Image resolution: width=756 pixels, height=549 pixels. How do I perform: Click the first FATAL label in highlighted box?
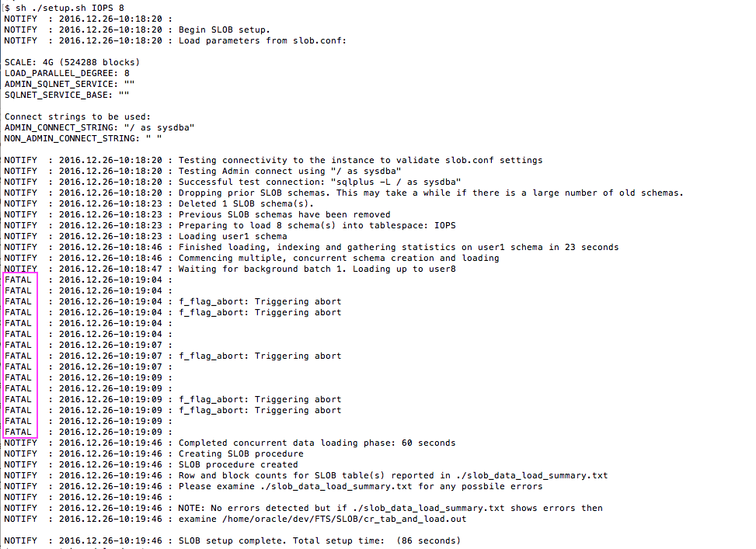pyautogui.click(x=19, y=280)
